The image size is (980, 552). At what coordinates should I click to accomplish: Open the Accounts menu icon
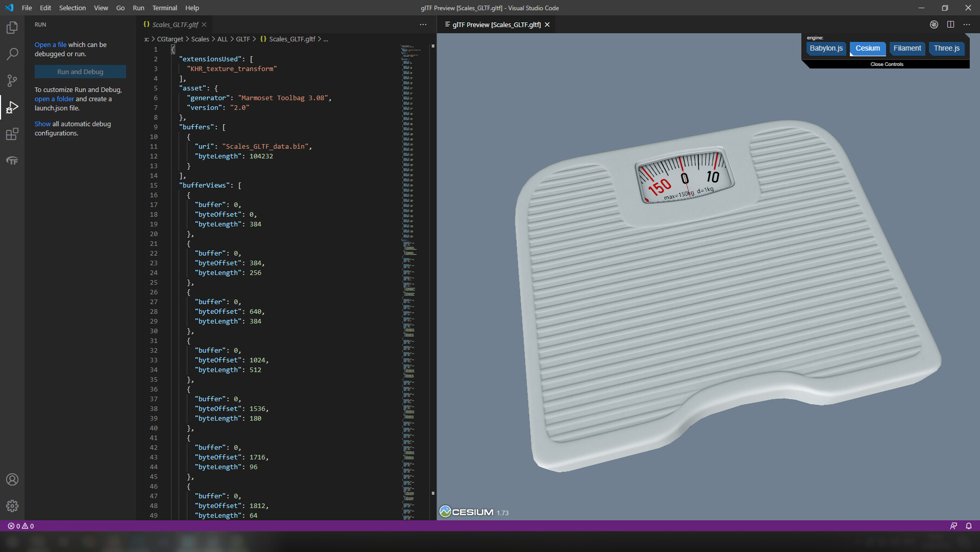pyautogui.click(x=12, y=480)
